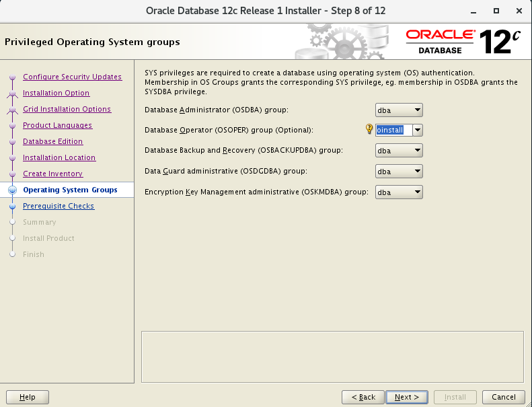The image size is (532, 407).
Task: Proceed with the Next button
Action: (407, 397)
